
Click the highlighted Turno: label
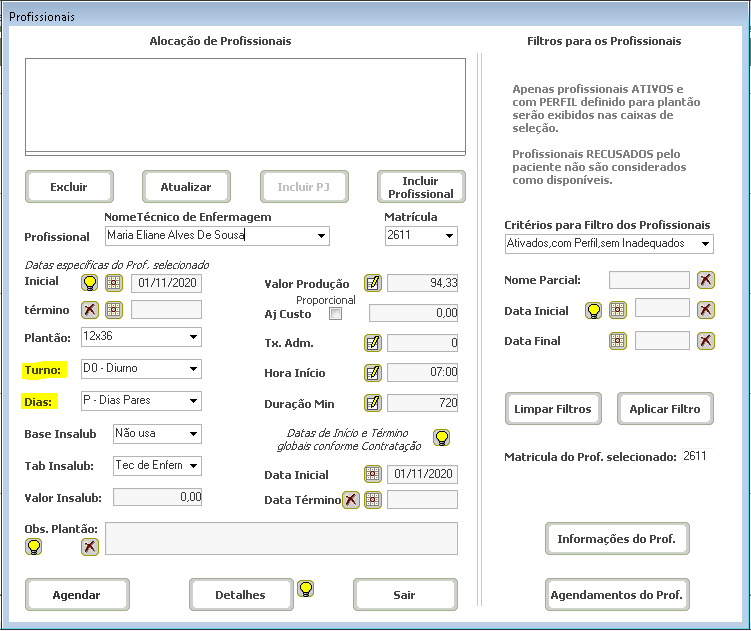[43, 370]
